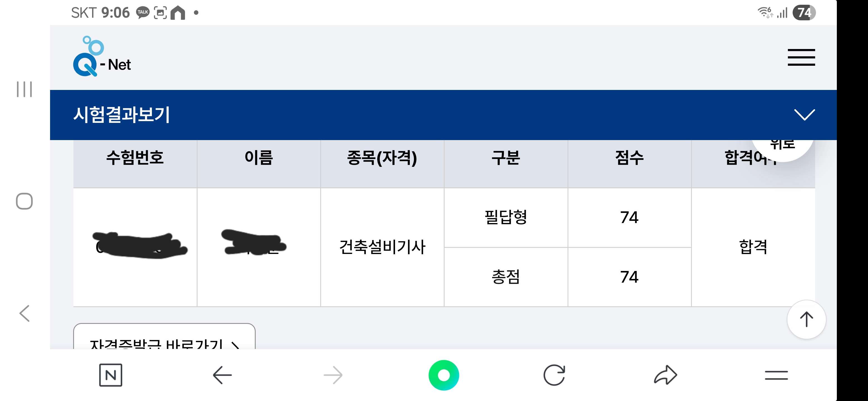
Task: Tap the Q-Net logo
Action: (x=102, y=56)
